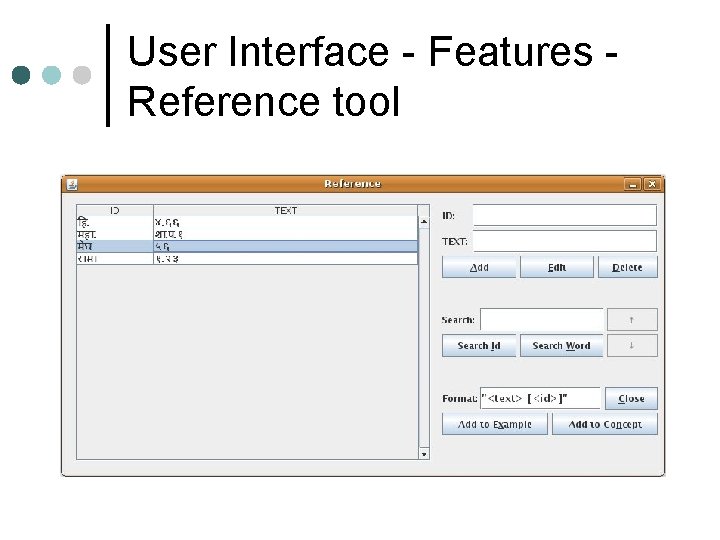The width and height of the screenshot is (720, 540).
Task: Select the second table row starting with महा.
Action: pos(247,234)
